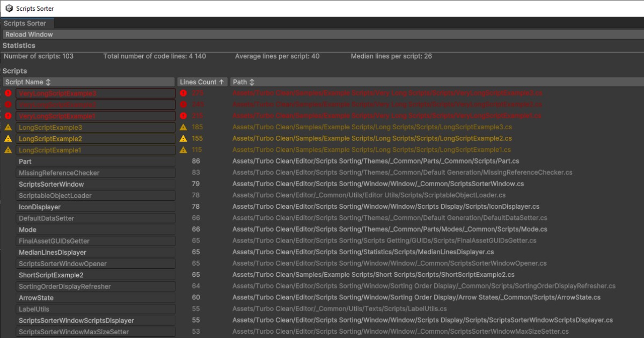644x338 pixels.
Task: Click the warning icon beside LongScriptExample2 name
Action: tap(8, 139)
